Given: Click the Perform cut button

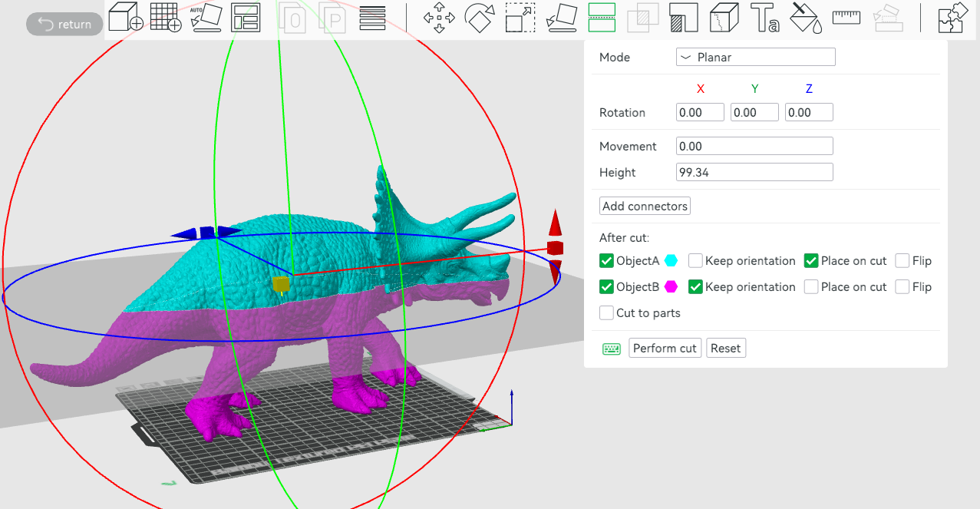Looking at the screenshot, I should point(665,349).
